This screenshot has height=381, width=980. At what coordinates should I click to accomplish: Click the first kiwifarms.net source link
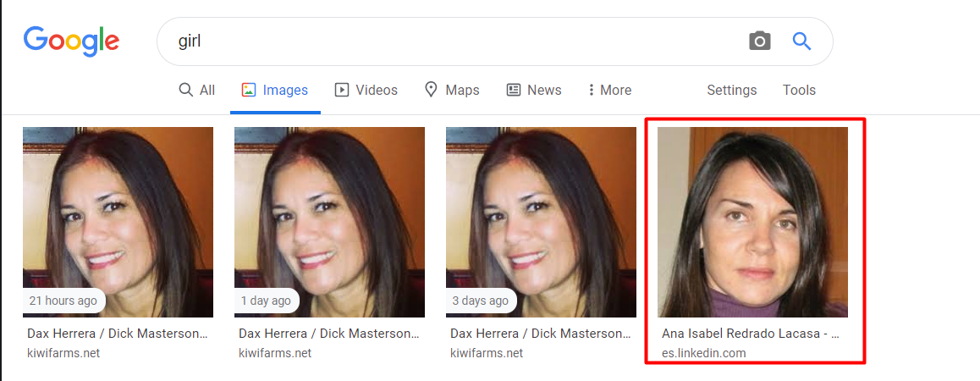(x=63, y=353)
